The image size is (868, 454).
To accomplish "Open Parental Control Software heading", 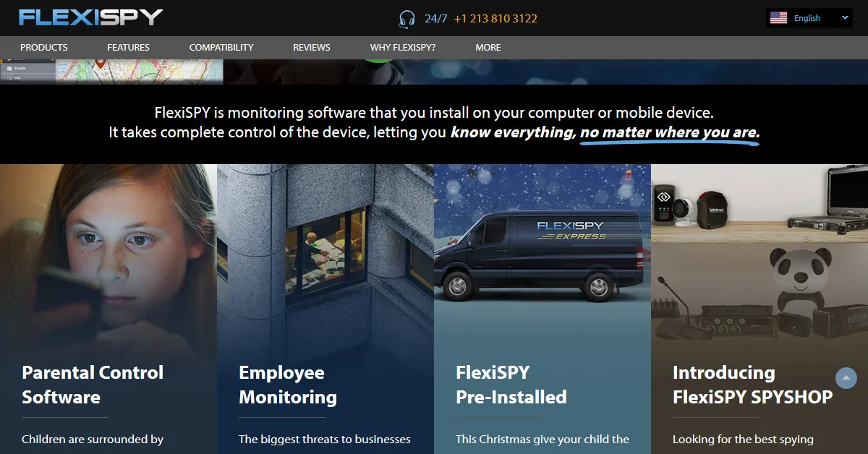I will [93, 385].
